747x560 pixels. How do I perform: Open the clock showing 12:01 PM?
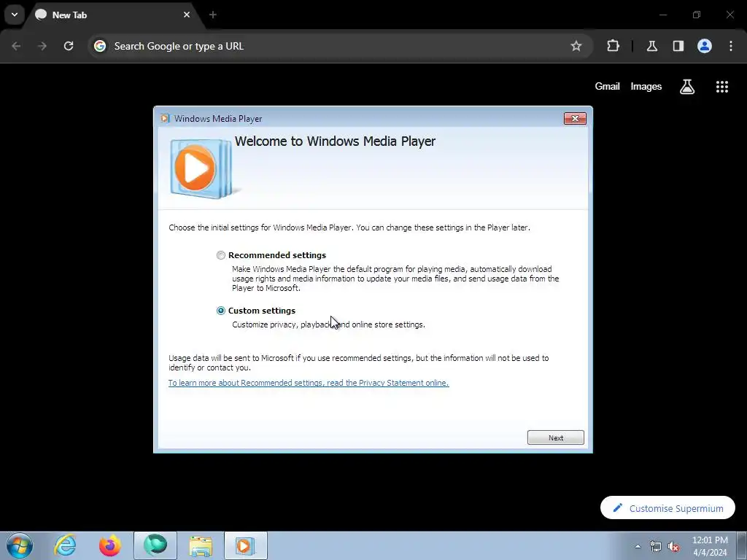click(710, 546)
